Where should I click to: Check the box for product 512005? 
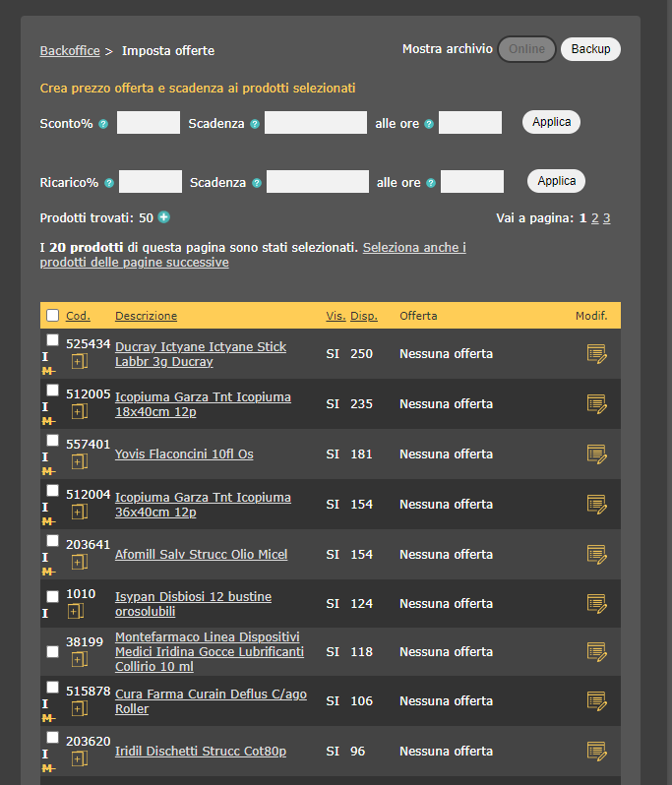[52, 391]
